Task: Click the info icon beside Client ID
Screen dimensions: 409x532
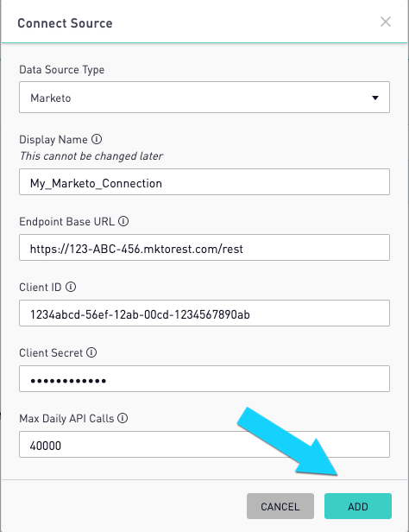Action: coord(71,287)
